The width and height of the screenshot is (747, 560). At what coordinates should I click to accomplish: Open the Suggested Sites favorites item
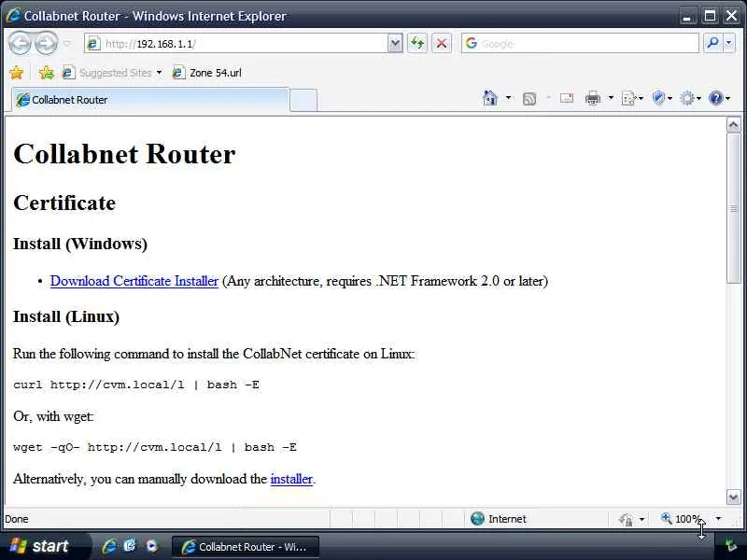(107, 73)
